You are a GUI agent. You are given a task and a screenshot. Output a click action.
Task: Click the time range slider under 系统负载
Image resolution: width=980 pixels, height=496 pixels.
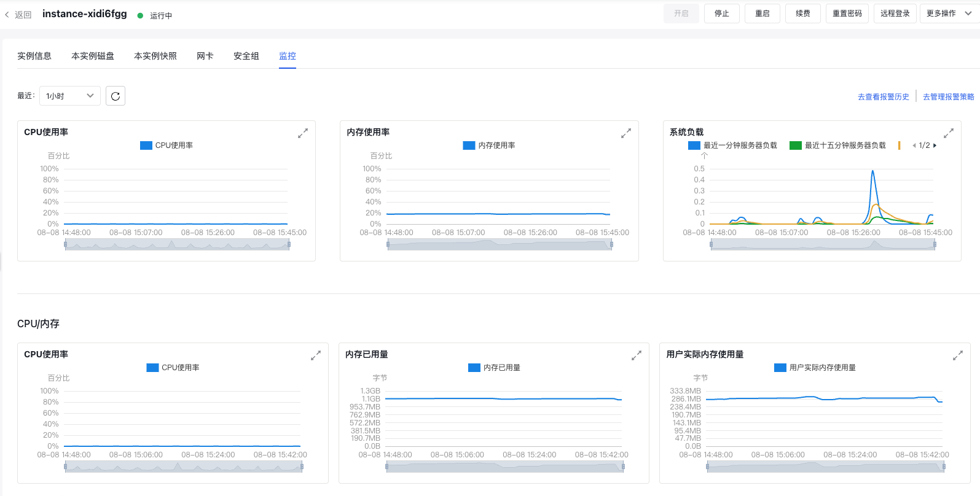(823, 244)
